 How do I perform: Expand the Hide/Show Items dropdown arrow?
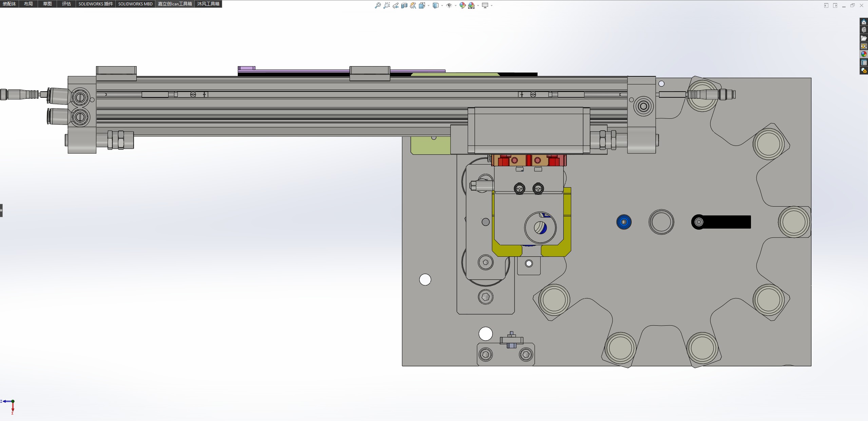pyautogui.click(x=455, y=5)
